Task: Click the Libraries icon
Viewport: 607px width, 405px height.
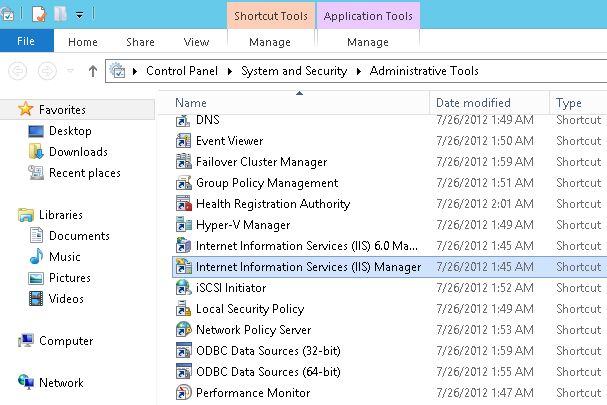Action: pos(26,215)
